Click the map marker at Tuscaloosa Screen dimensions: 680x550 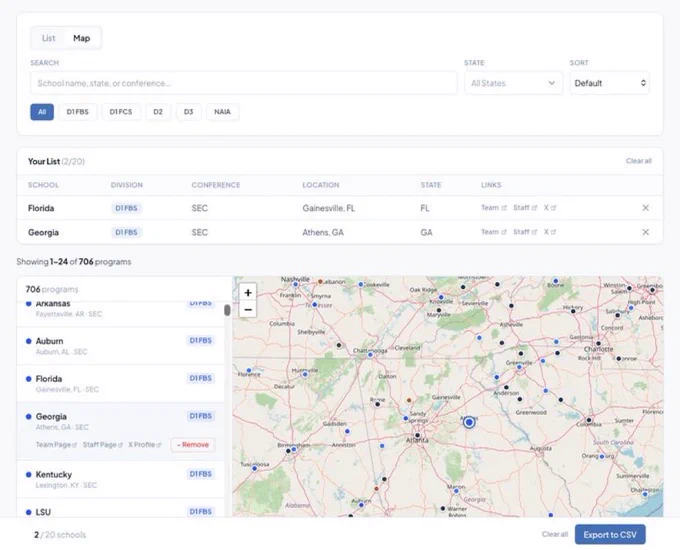255,468
